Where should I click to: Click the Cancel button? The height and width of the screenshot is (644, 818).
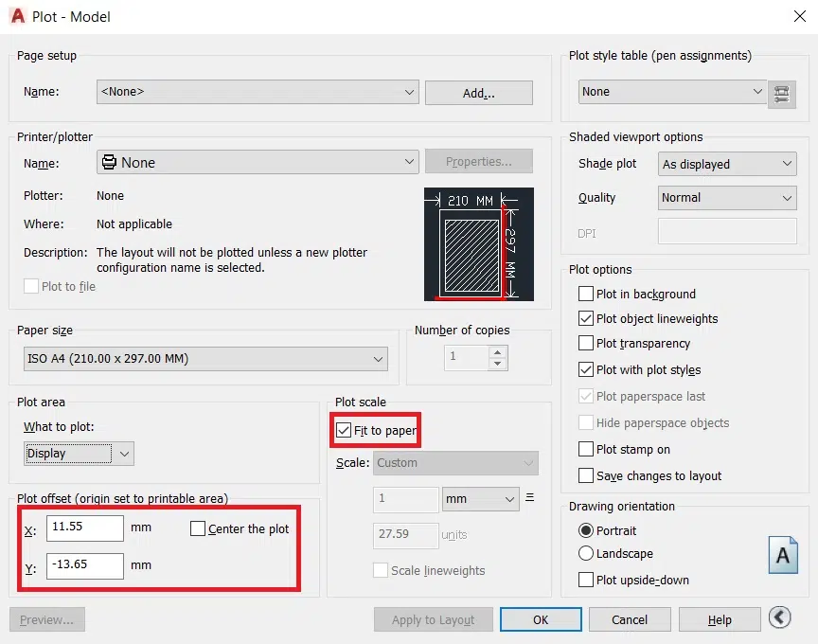click(x=630, y=619)
